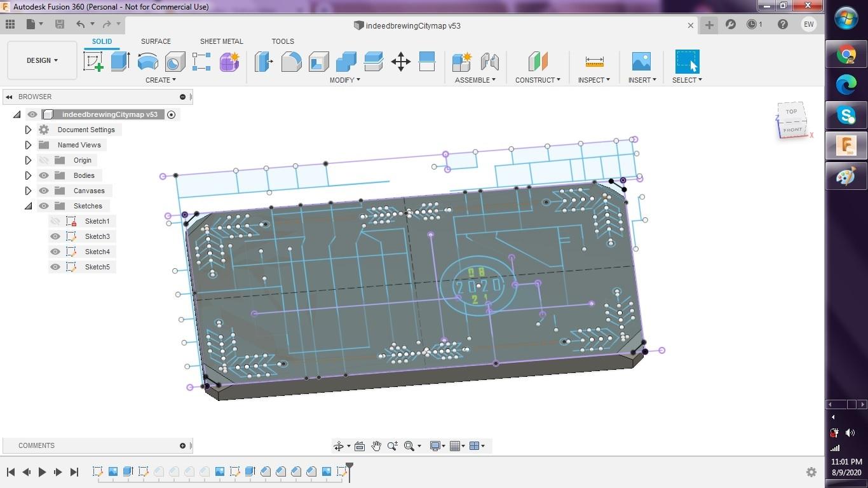
Task: Select the New Component tool
Action: point(462,62)
